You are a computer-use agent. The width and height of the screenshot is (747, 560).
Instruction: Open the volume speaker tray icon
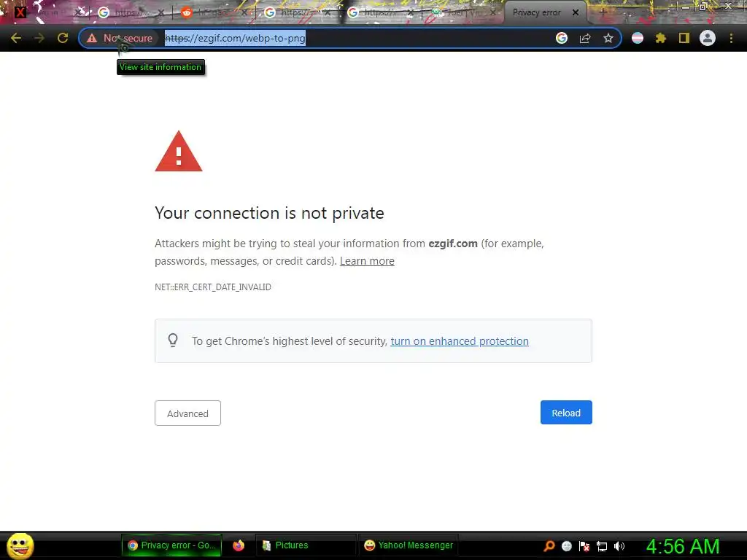click(619, 546)
